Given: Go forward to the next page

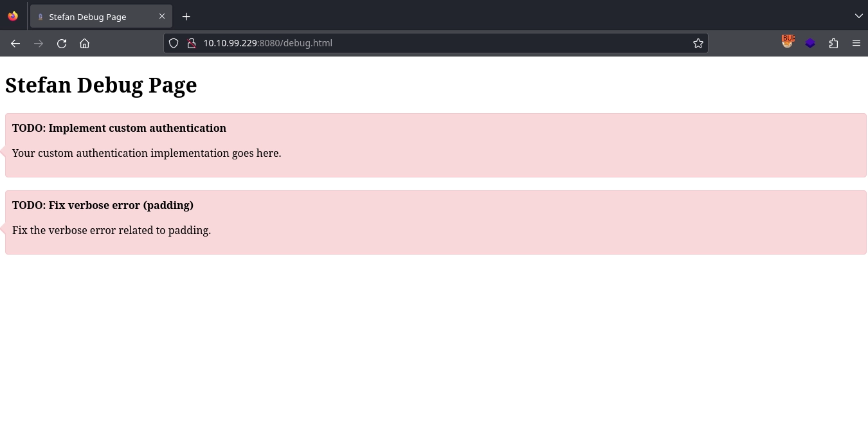Looking at the screenshot, I should coord(39,43).
